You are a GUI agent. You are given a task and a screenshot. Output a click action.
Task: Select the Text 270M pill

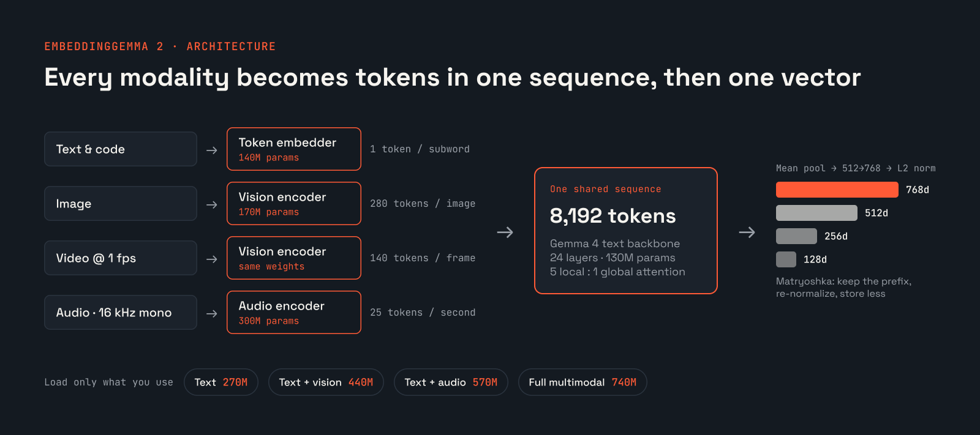tap(221, 382)
